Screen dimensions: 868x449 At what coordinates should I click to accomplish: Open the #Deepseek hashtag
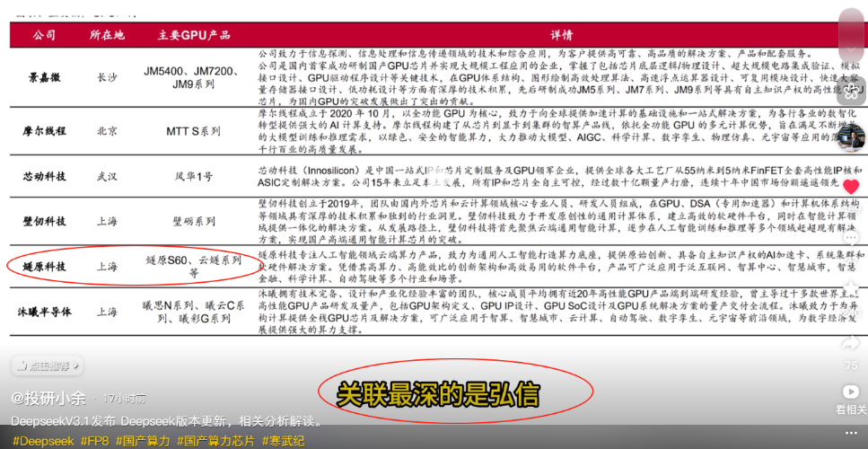(x=43, y=441)
